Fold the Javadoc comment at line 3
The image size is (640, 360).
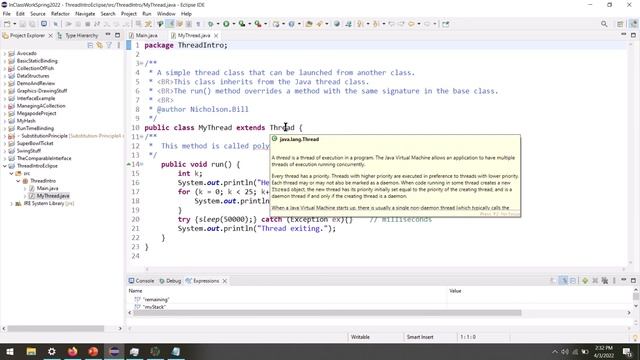[x=142, y=64]
